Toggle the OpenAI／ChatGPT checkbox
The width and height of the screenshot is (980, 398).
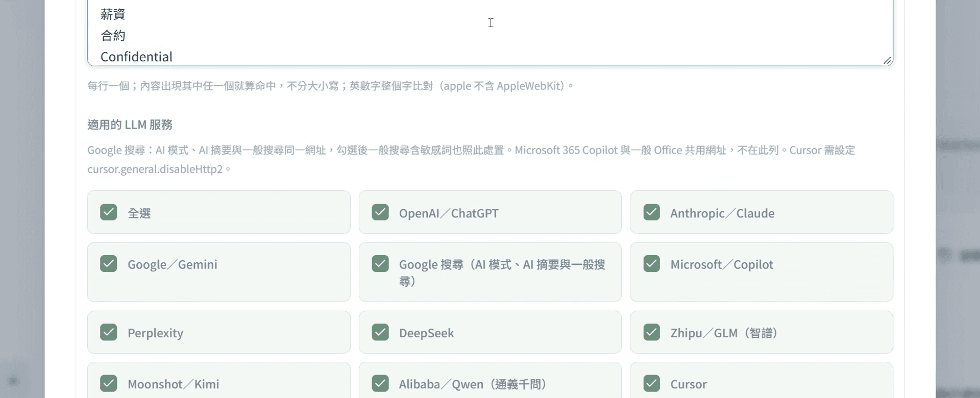pyautogui.click(x=380, y=212)
